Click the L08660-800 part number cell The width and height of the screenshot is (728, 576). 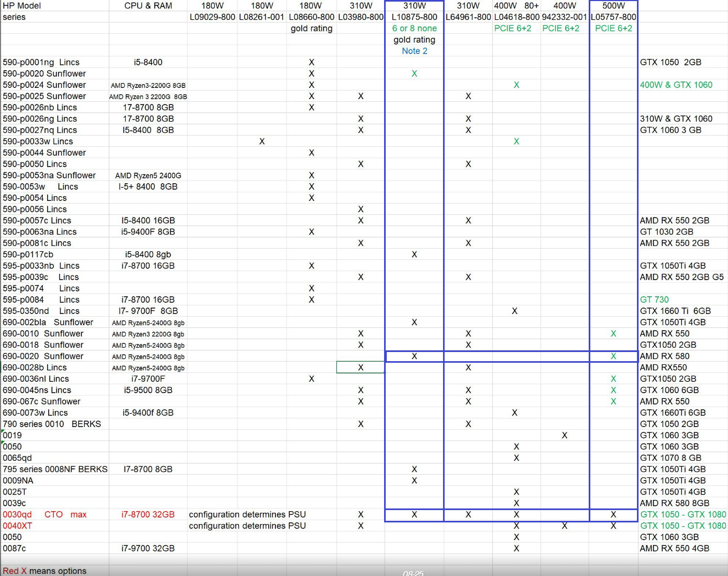click(311, 17)
